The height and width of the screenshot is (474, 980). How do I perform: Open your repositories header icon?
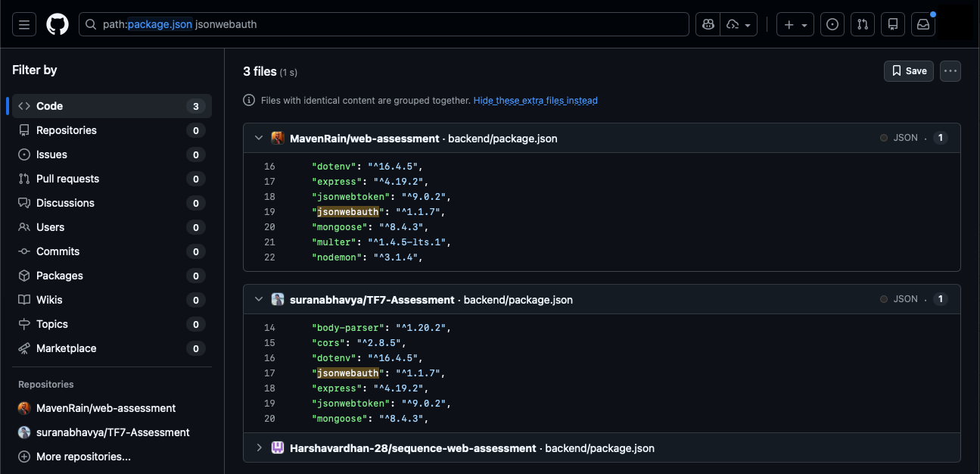click(x=893, y=24)
